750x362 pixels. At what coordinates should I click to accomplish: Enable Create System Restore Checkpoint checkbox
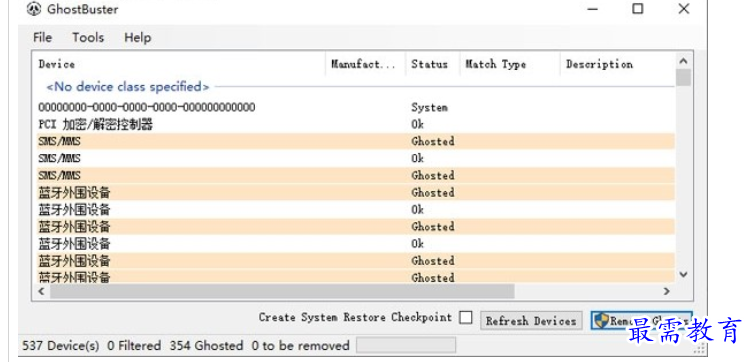[x=465, y=318]
